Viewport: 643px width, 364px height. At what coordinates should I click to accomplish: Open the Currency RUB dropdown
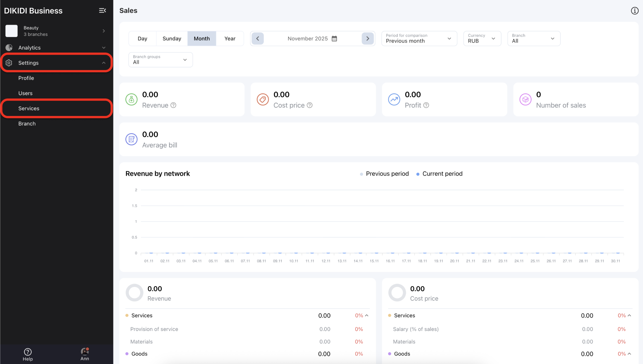[x=482, y=39]
